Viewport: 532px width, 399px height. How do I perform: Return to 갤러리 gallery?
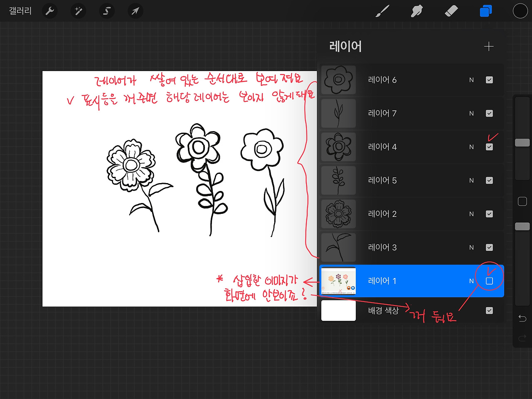pos(20,11)
